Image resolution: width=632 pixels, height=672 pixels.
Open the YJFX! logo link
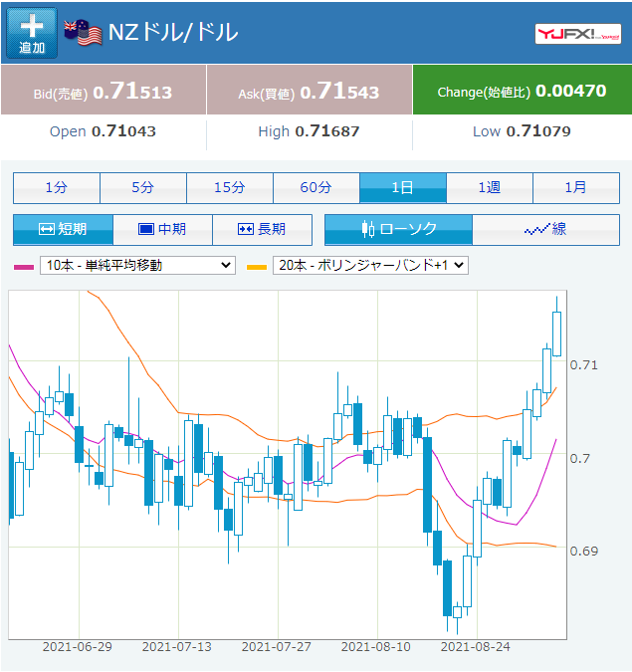[578, 34]
